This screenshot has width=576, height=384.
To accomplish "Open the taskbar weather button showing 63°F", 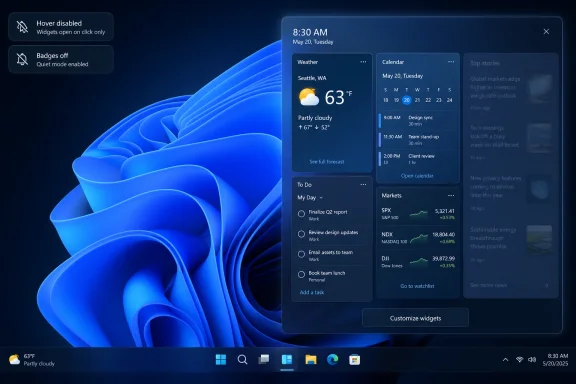I will click(32, 360).
